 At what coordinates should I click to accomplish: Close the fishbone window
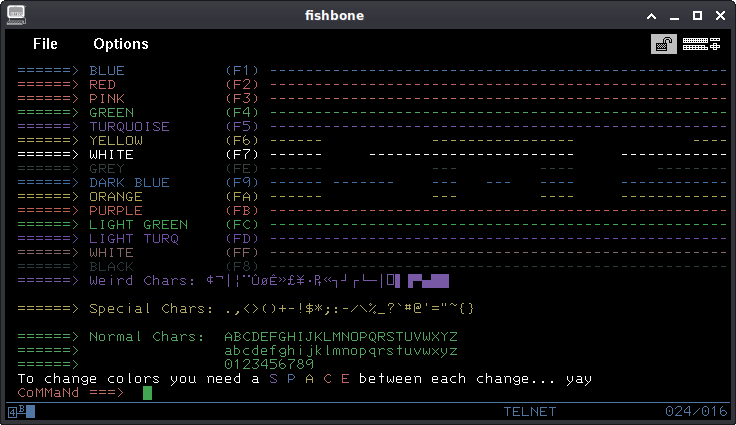pyautogui.click(x=721, y=15)
